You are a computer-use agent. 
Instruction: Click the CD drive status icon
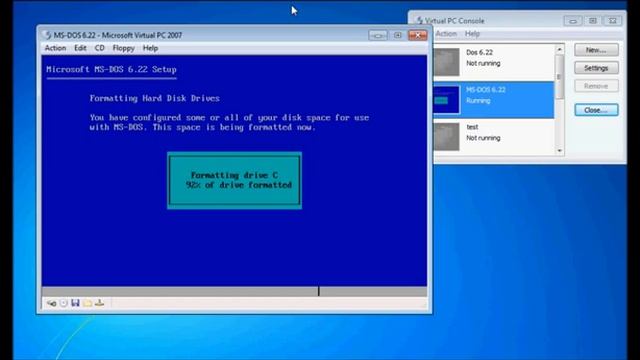coord(63,303)
